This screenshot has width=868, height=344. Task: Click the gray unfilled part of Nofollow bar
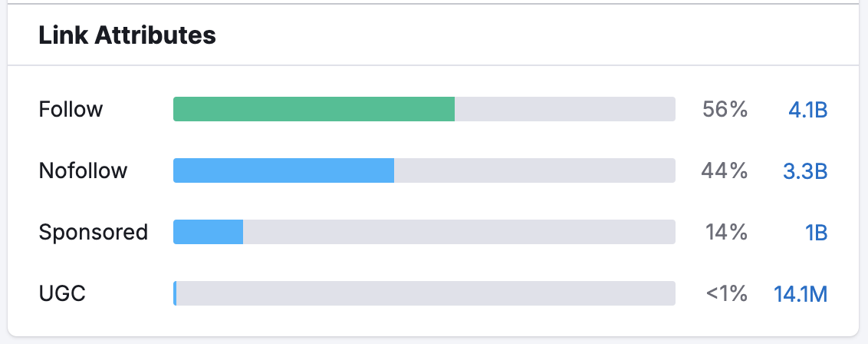coord(534,171)
